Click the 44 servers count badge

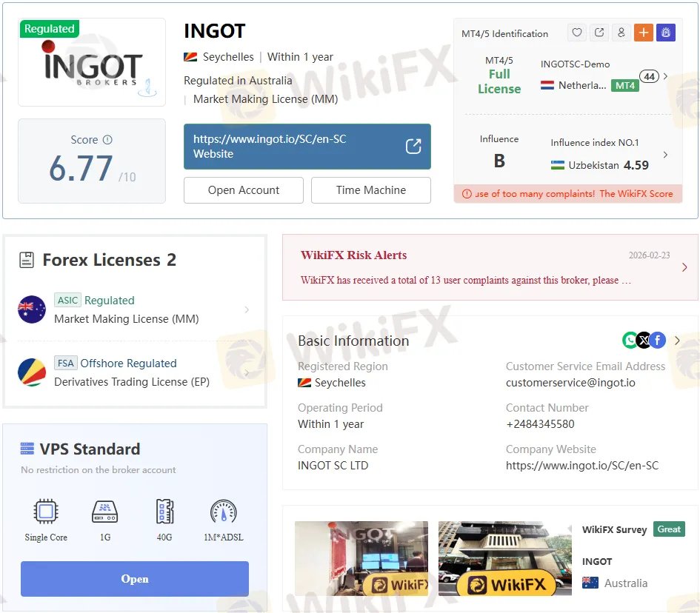[649, 76]
